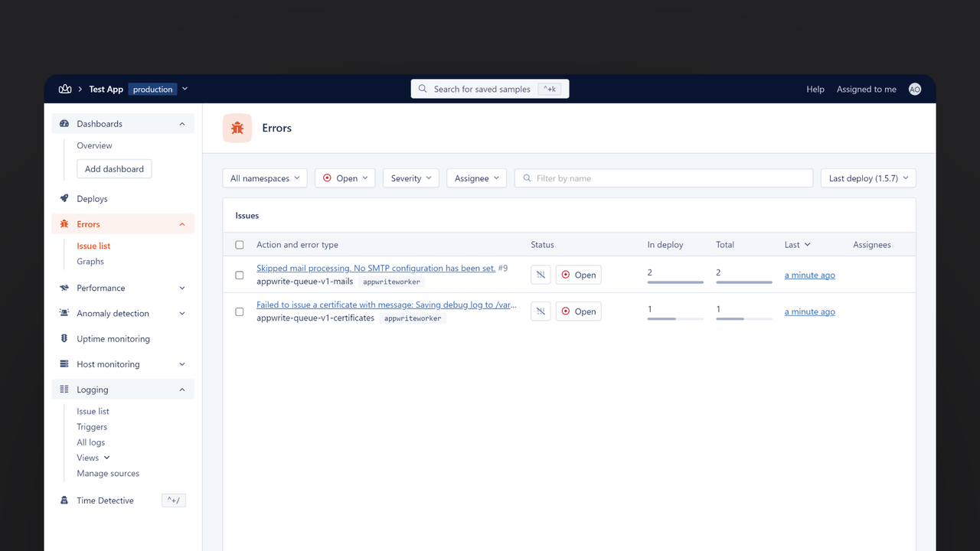The image size is (980, 551).
Task: Focus the Filter by name input
Action: pos(663,178)
